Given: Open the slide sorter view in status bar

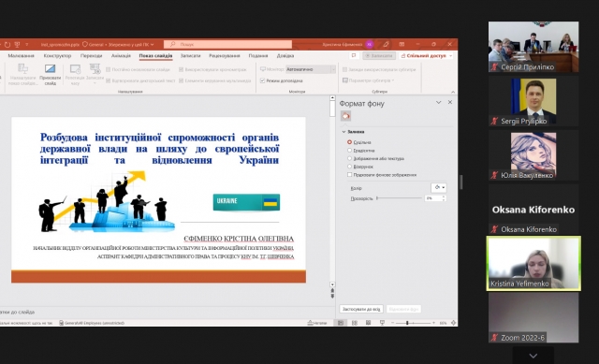Looking at the screenshot, I should [355, 323].
